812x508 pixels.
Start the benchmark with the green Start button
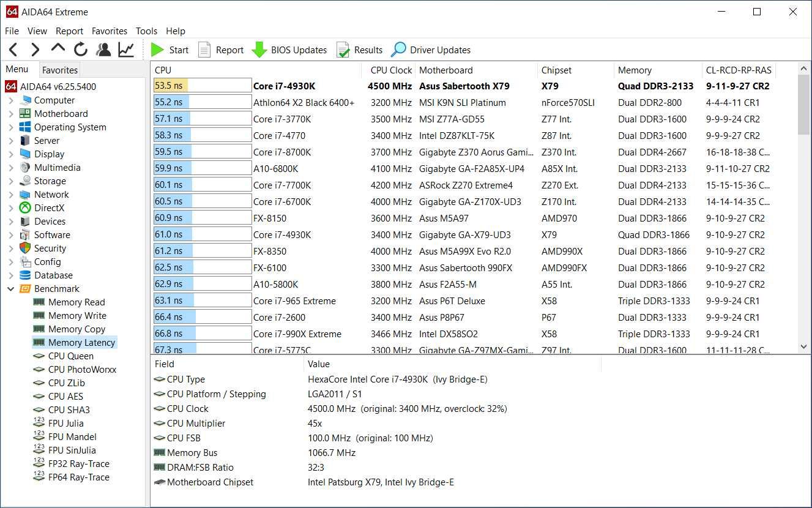pos(169,50)
